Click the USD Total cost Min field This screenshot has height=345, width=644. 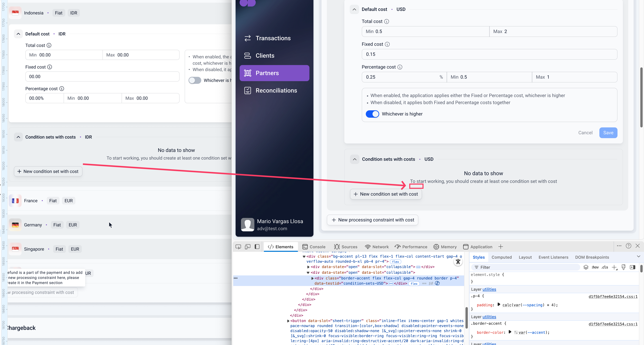tap(426, 32)
